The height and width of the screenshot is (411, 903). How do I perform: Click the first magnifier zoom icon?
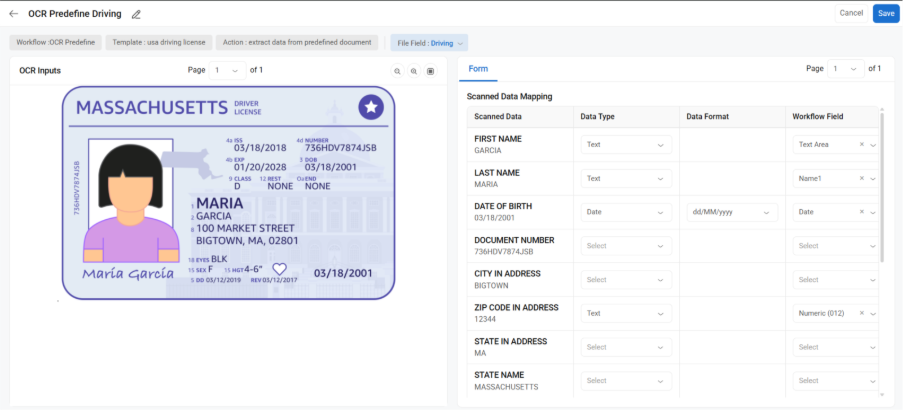[x=397, y=71]
